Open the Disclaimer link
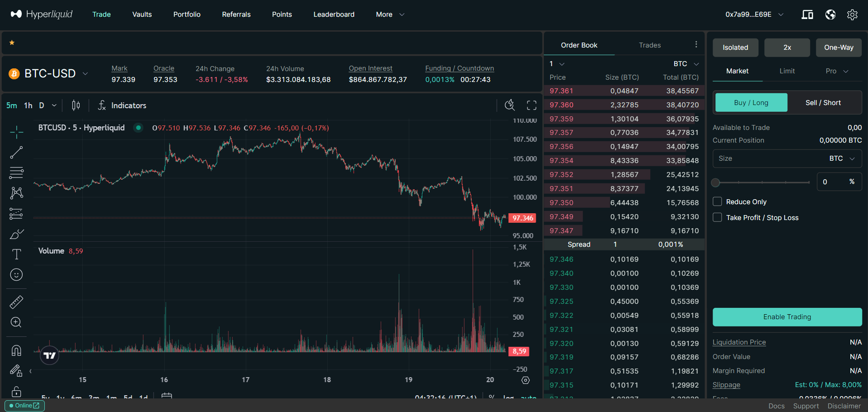Screen dimensions: 868x412 (844, 406)
